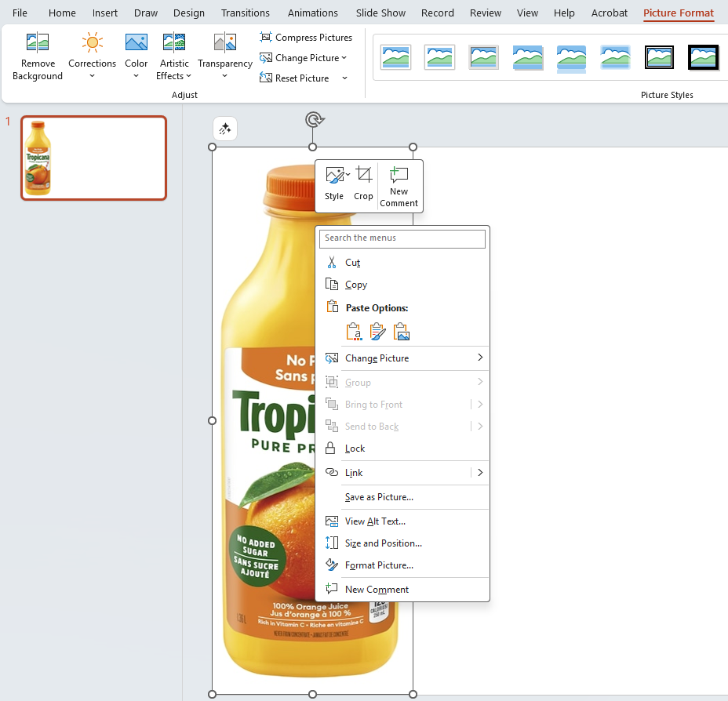
Task: Choose Copy from the context menu
Action: click(x=402, y=285)
